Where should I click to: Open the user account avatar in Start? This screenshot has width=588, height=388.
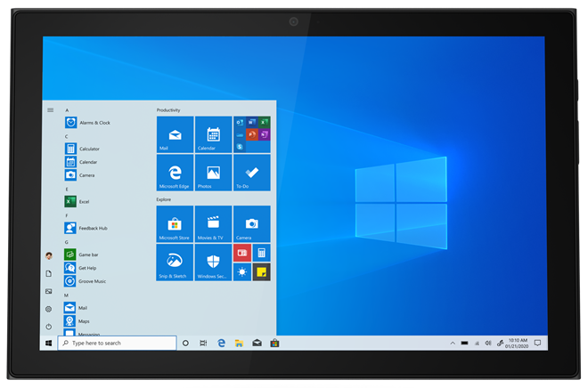tap(49, 255)
